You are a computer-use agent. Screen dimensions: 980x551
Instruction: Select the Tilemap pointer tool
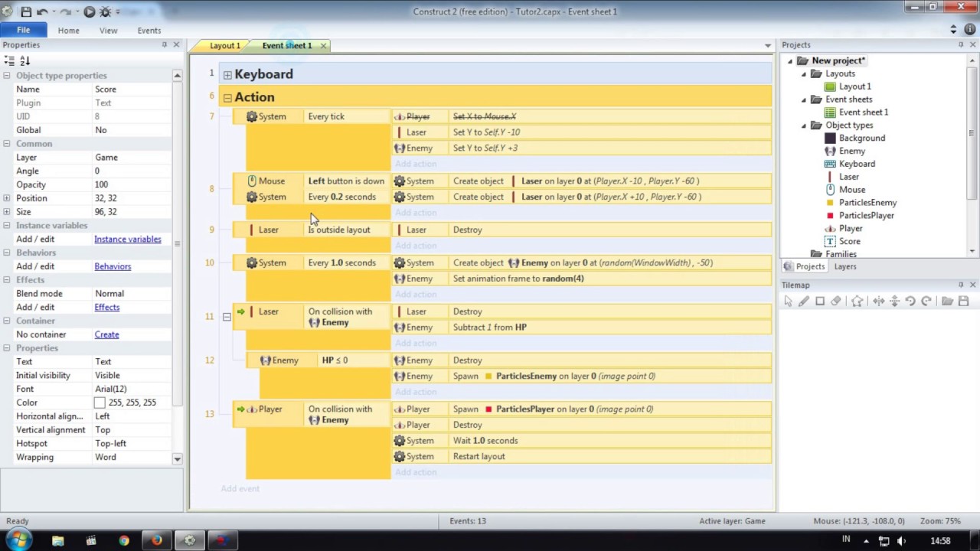pos(788,302)
